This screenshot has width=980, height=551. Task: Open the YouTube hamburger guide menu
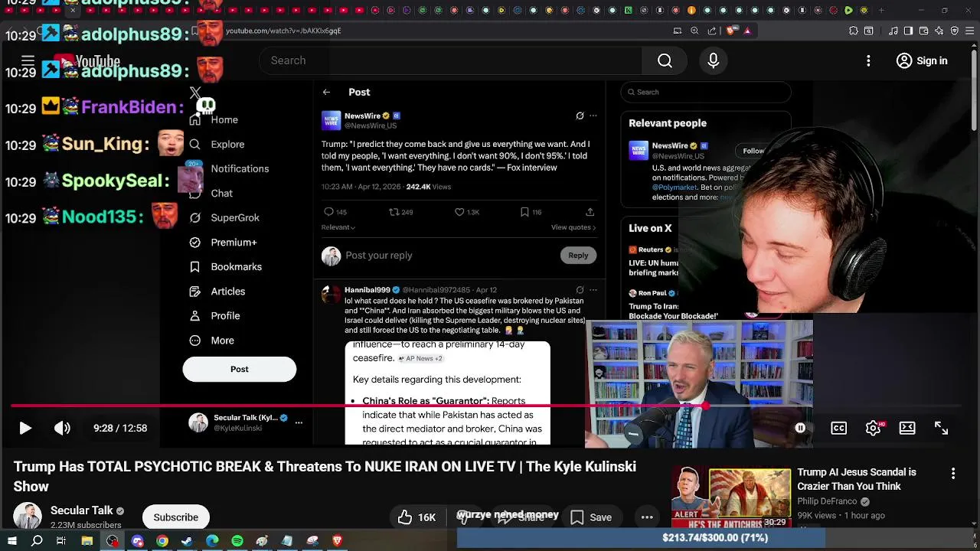pyautogui.click(x=28, y=60)
